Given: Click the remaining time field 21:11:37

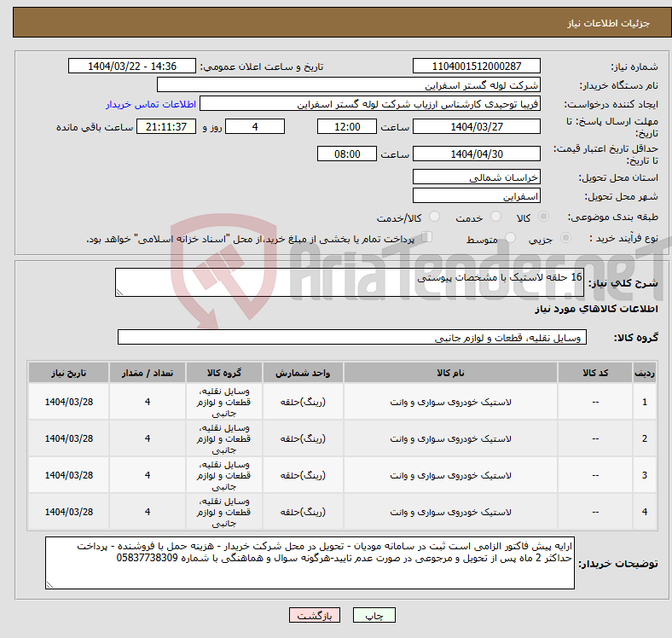Looking at the screenshot, I should click(166, 126).
